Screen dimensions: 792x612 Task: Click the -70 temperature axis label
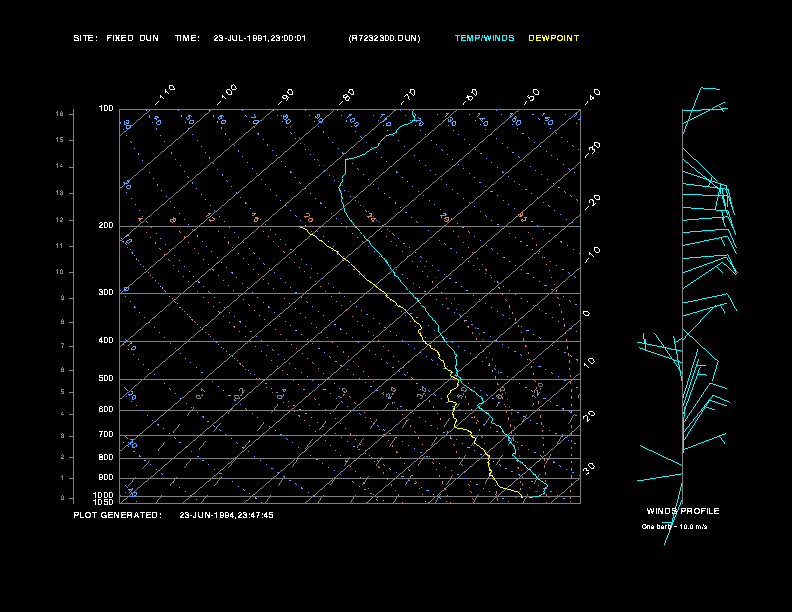[408, 96]
